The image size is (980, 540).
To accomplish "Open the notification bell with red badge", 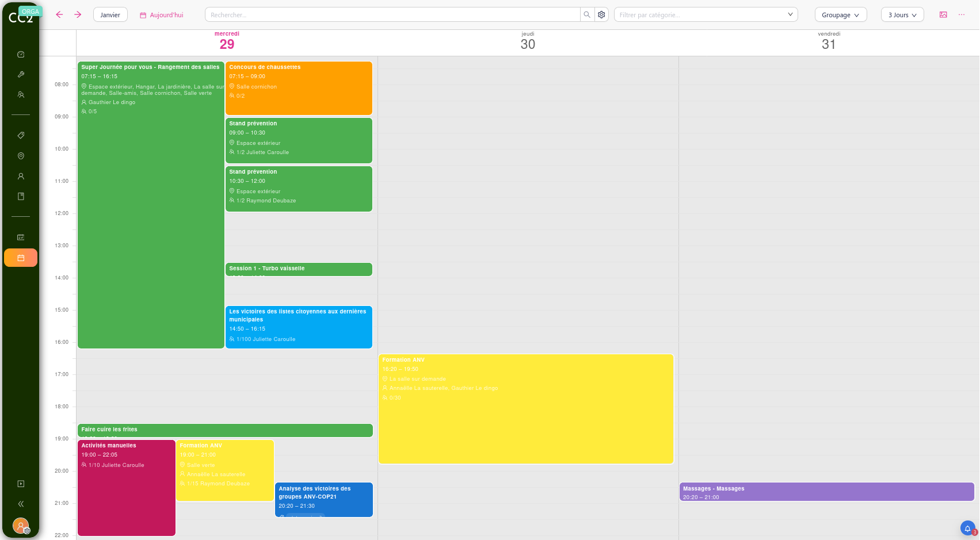I will coord(967,528).
